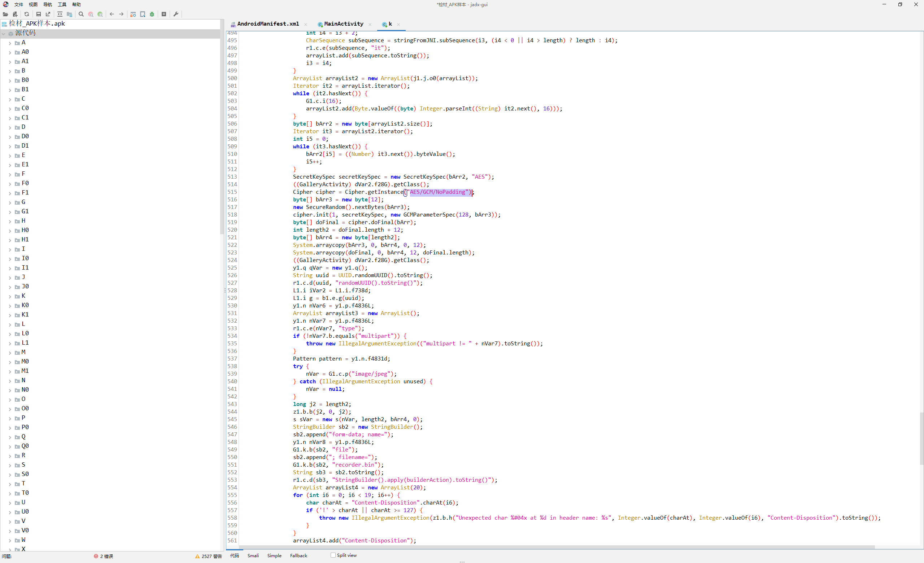Open preferences with the wrench icon
The height and width of the screenshot is (563, 924).
pyautogui.click(x=175, y=14)
